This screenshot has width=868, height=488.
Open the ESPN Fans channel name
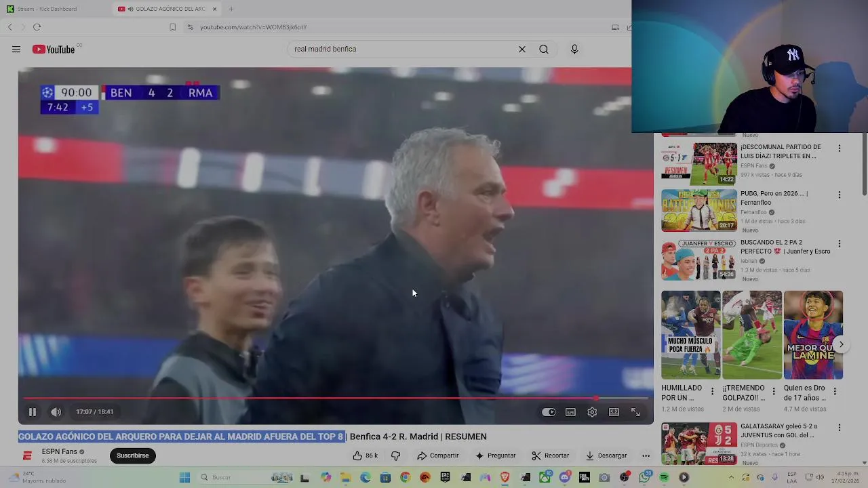click(59, 451)
